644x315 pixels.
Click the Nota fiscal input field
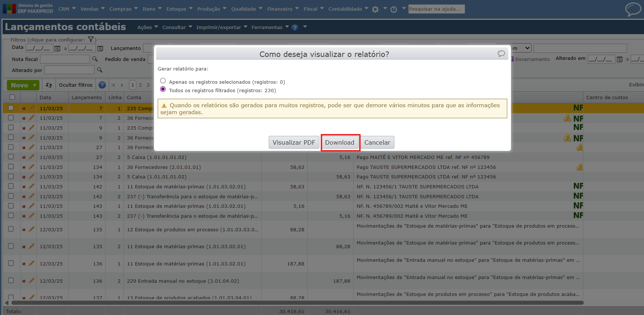click(65, 59)
